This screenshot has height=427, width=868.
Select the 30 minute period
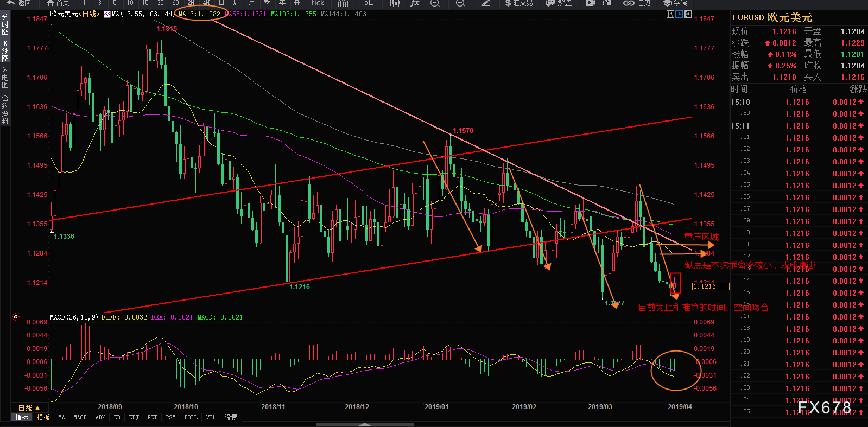tap(160, 3)
